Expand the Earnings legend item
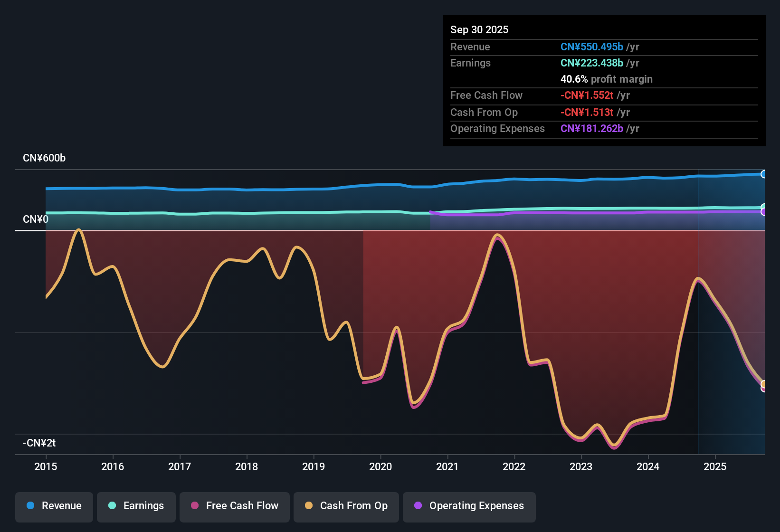780x532 pixels. [x=136, y=506]
